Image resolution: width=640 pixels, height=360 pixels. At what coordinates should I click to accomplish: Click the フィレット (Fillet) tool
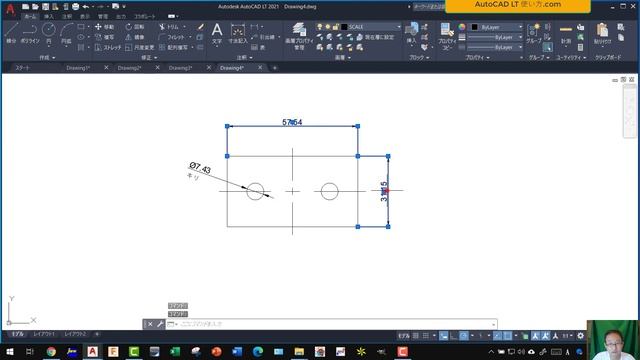click(172, 37)
